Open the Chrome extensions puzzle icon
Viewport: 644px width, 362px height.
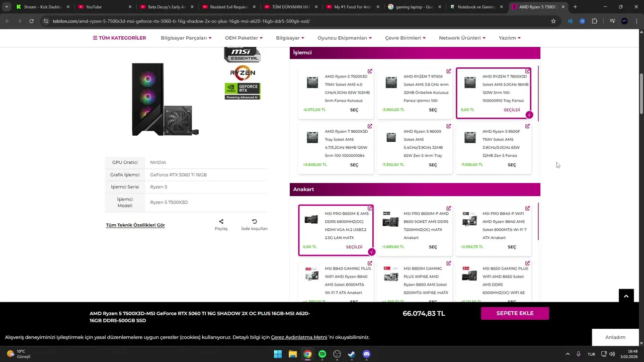[595, 21]
